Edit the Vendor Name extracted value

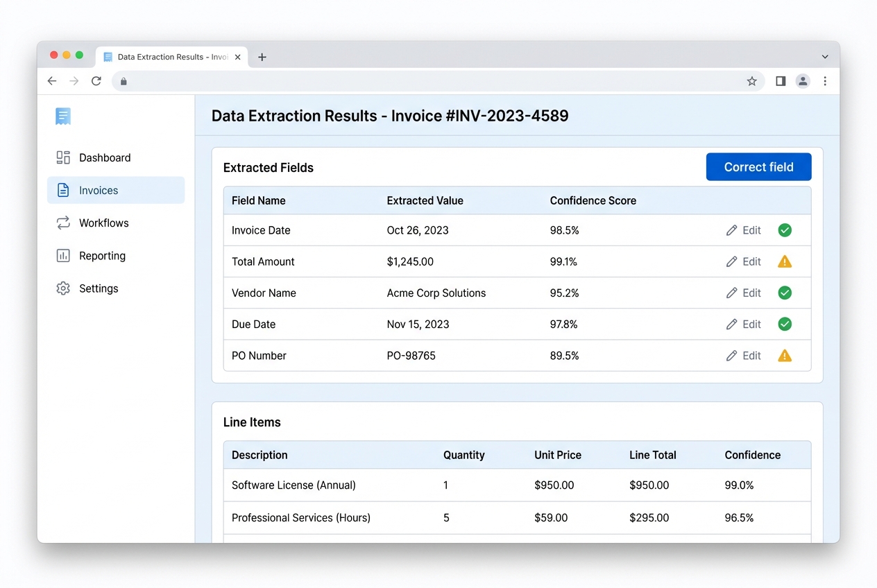pyautogui.click(x=743, y=293)
